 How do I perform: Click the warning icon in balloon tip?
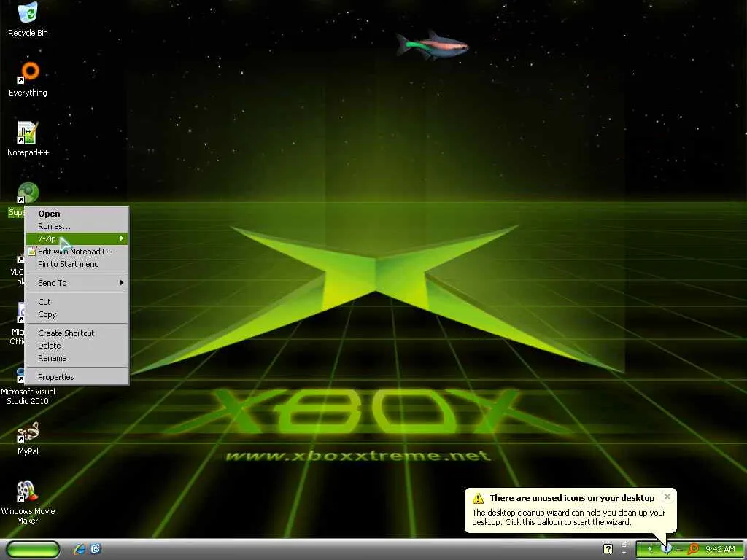click(x=478, y=498)
